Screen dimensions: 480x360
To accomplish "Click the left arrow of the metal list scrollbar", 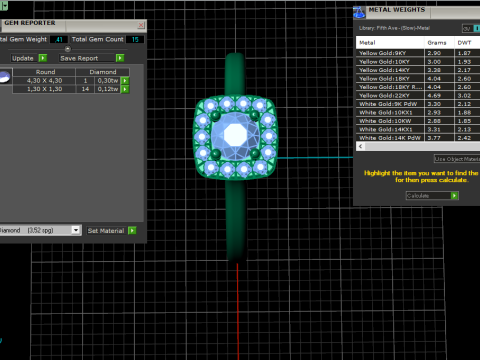I will pos(360,146).
